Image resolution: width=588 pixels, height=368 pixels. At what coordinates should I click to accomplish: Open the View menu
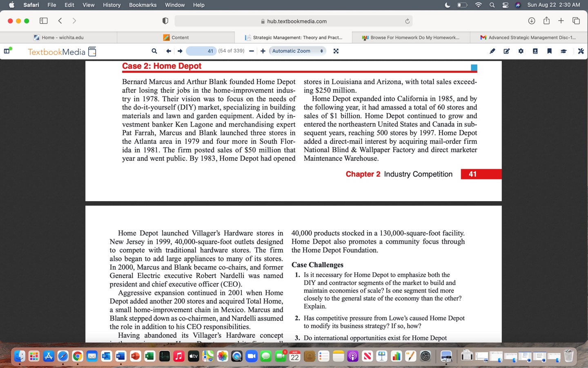89,5
